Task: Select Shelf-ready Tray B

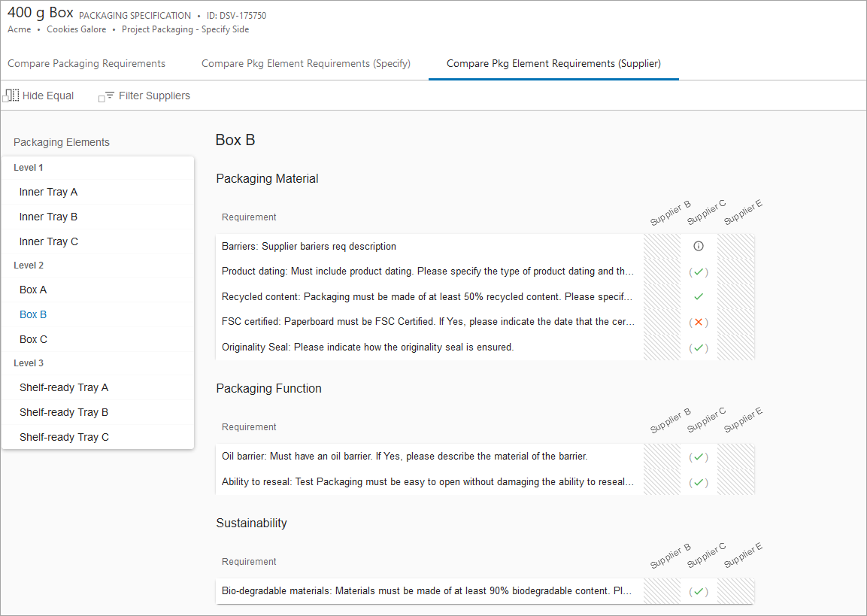Action: [x=98, y=412]
